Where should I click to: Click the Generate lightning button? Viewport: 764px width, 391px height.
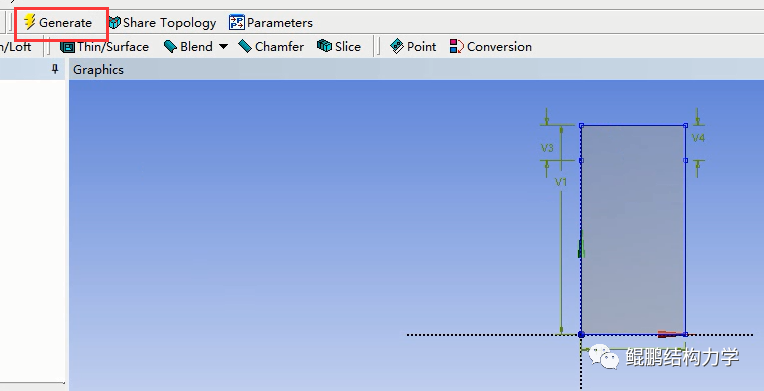(x=58, y=22)
